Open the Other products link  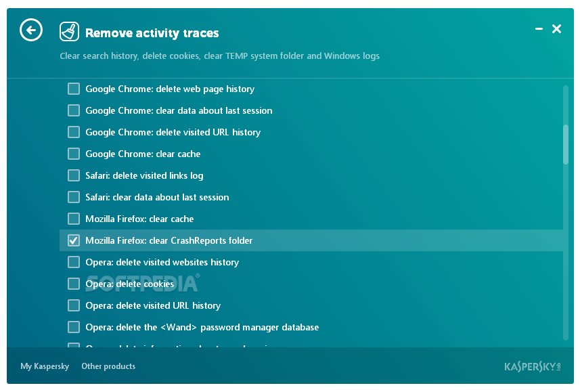(x=108, y=366)
